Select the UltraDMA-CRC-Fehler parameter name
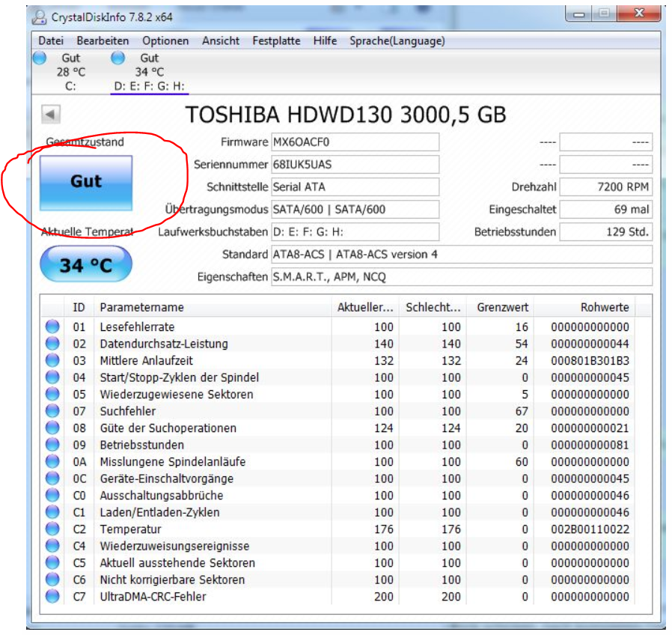This screenshot has width=672, height=635. (x=153, y=596)
